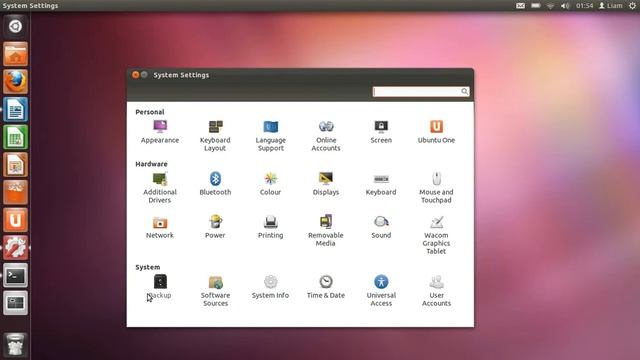640x360 pixels.
Task: Open Appearance settings
Action: 160,132
